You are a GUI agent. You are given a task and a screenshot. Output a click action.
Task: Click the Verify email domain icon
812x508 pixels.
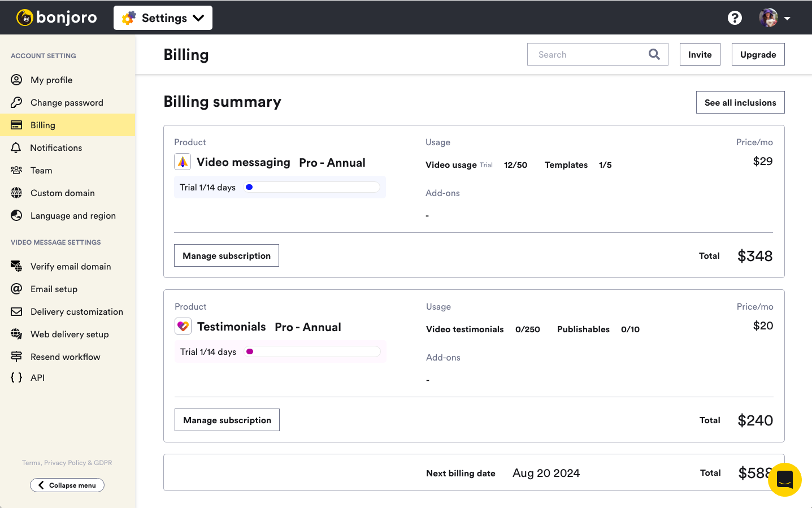click(16, 266)
